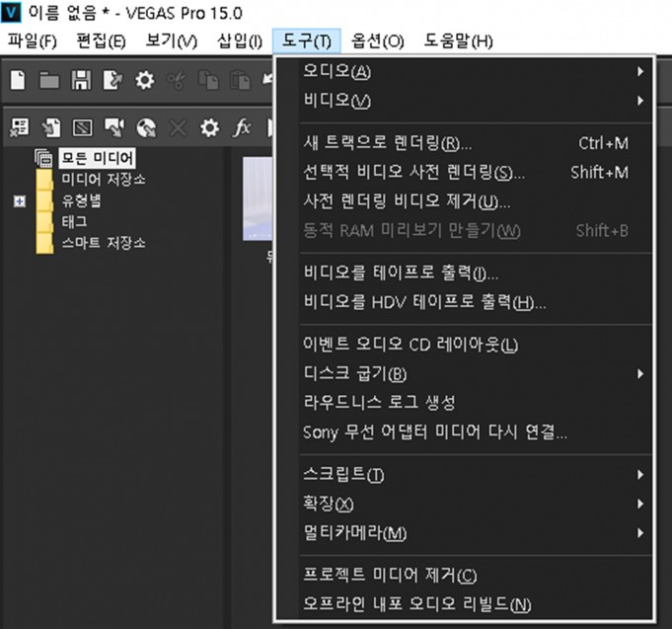This screenshot has width=672, height=629.
Task: Click the New project icon
Action: 18,80
